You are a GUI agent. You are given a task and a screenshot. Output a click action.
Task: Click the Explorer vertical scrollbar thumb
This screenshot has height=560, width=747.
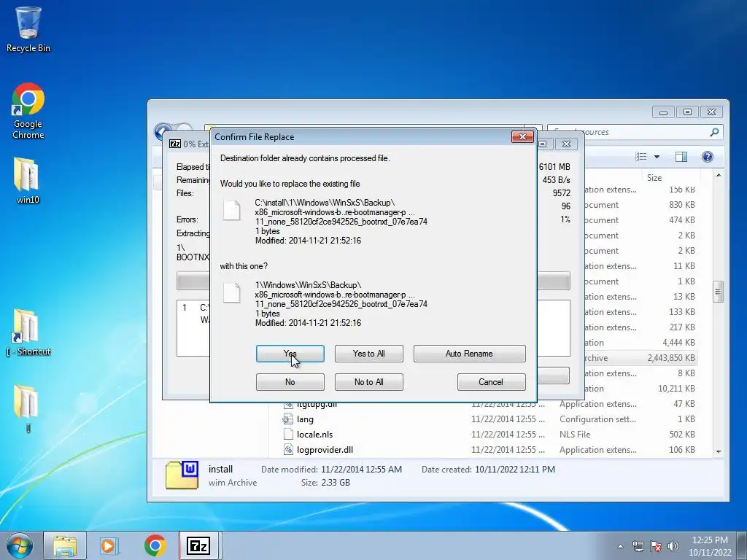719,292
